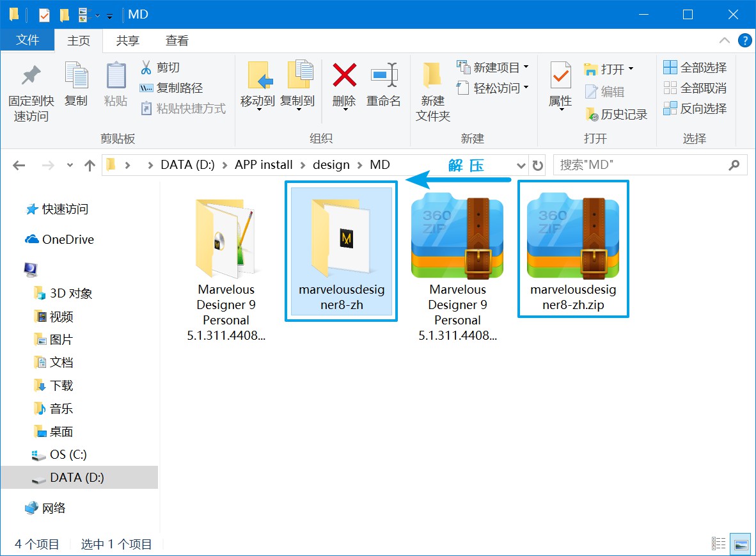
Task: Click Invert Selection (反向选择)
Action: (695, 109)
